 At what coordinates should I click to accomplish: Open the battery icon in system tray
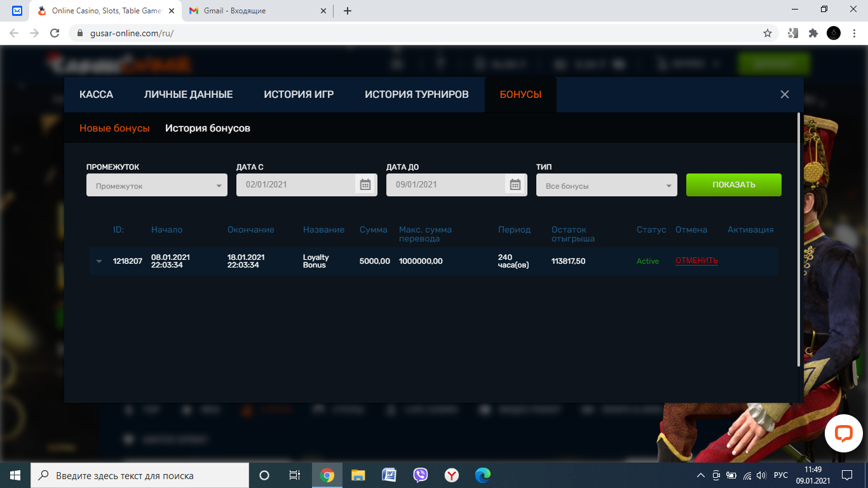(731, 475)
